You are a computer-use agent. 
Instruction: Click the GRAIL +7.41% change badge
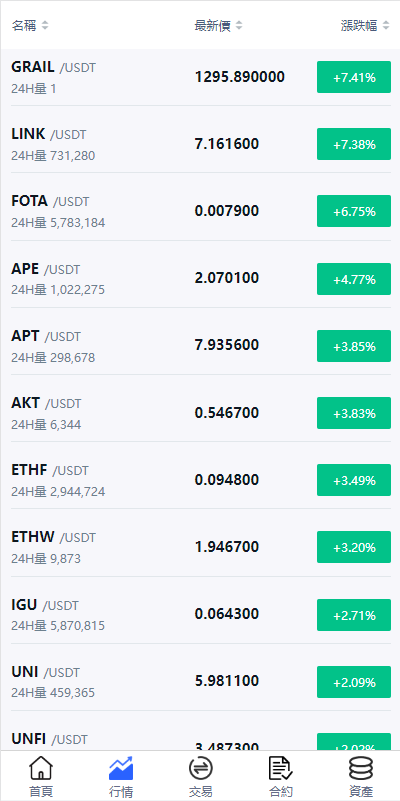354,77
